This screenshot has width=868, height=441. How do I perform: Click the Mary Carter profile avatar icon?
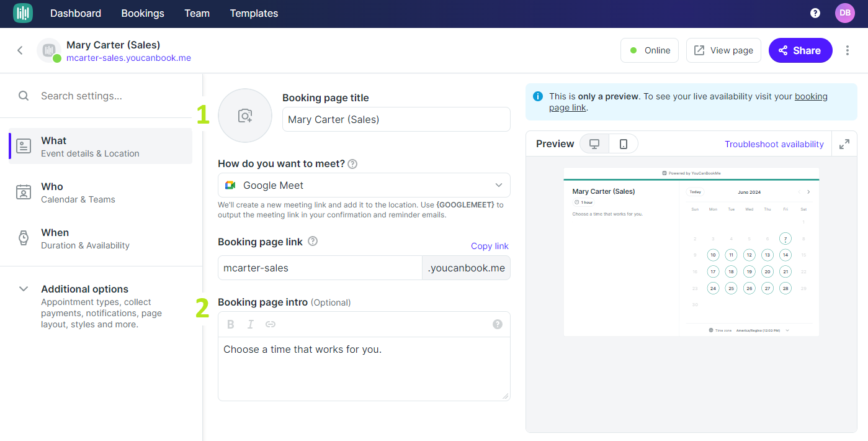click(49, 50)
